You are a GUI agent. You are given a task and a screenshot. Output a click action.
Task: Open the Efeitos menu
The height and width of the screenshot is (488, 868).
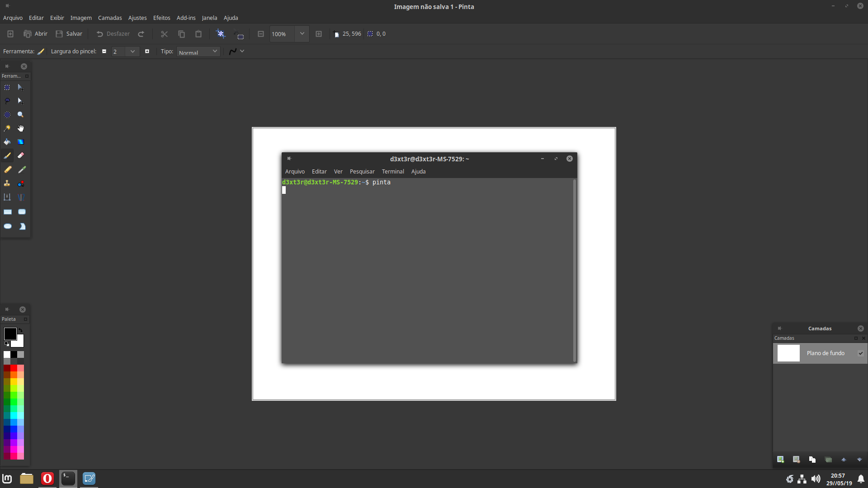pyautogui.click(x=161, y=18)
